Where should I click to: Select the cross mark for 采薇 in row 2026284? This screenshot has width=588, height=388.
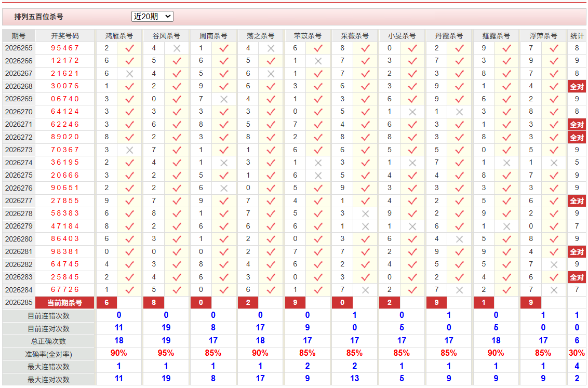[365, 290]
